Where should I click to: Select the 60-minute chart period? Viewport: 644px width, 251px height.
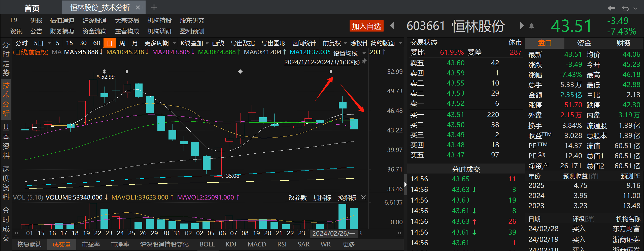click(96, 43)
